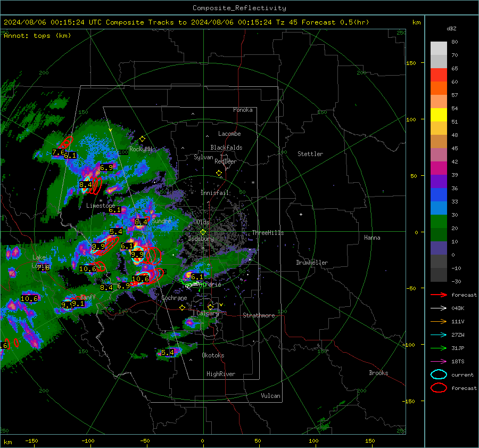Click the red forecast arrow in legend
Viewport: 479px width, 448px height.
[439, 295]
